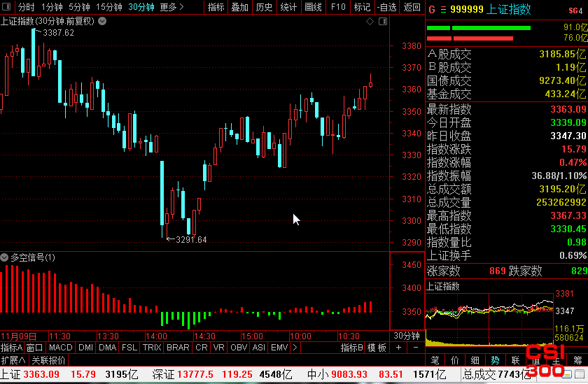The image size is (588, 384).
Task: Open F10 company information
Action: click(338, 7)
